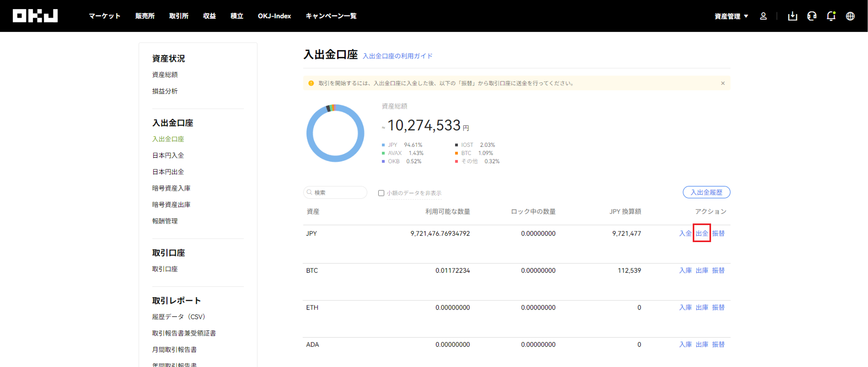The image size is (868, 367).
Task: Click 振替 in the BTC row
Action: 718,270
